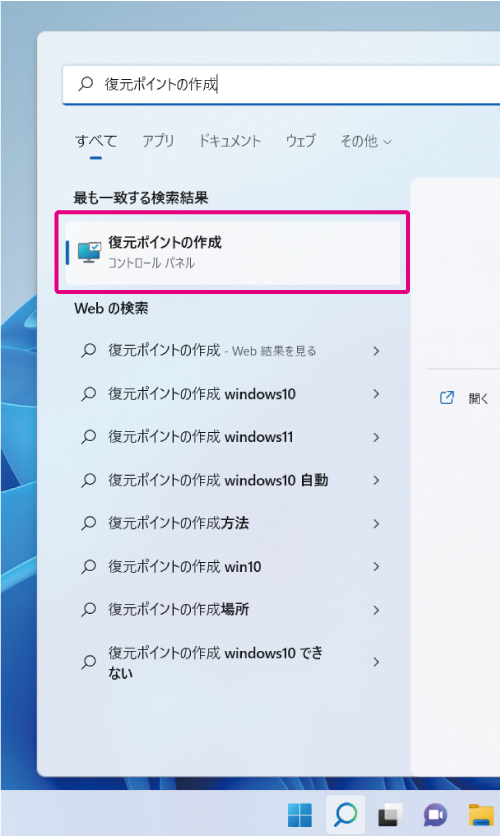Expand the その他 dropdown filter
This screenshot has width=500, height=836.
pyautogui.click(x=366, y=141)
